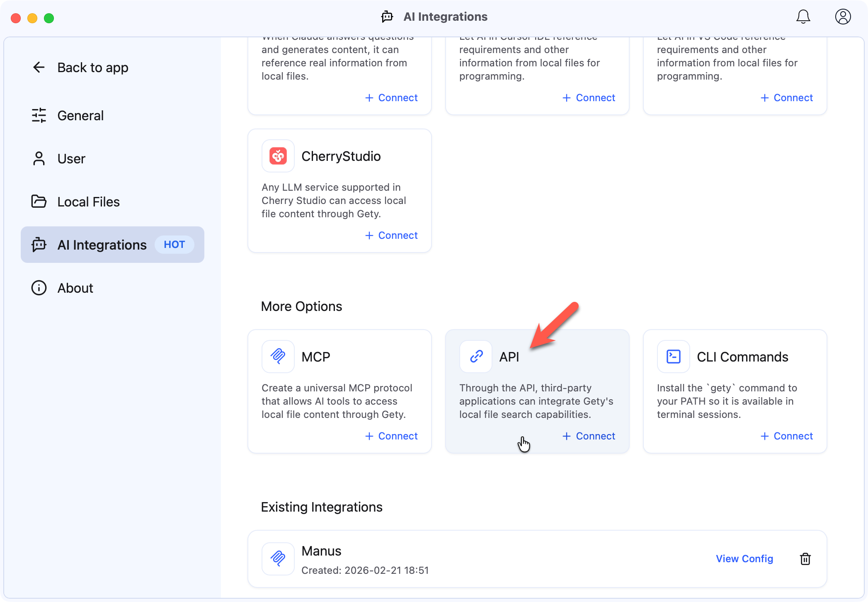Click the About info icon
The height and width of the screenshot is (602, 868).
pos(39,288)
